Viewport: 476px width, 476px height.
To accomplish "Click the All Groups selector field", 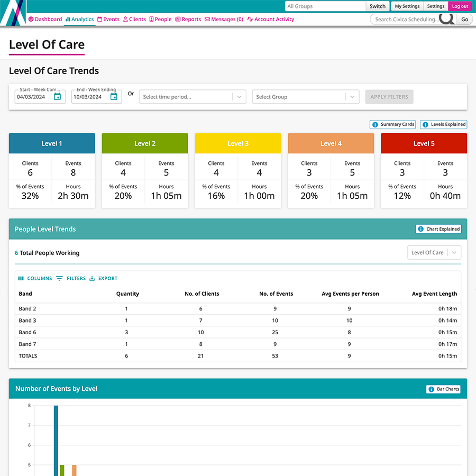I will click(325, 6).
